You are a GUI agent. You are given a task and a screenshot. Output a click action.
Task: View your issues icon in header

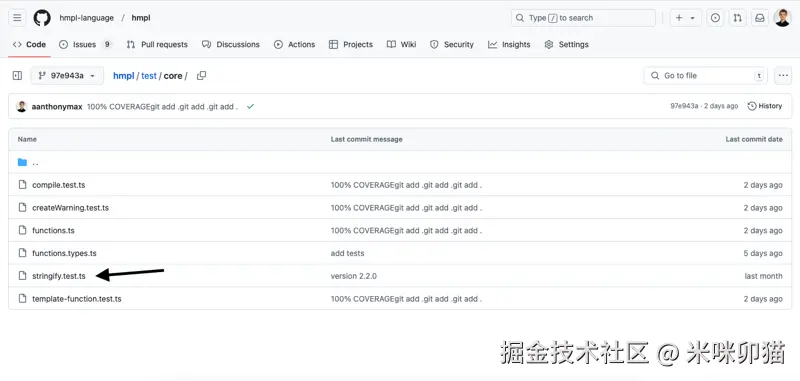tap(715, 18)
